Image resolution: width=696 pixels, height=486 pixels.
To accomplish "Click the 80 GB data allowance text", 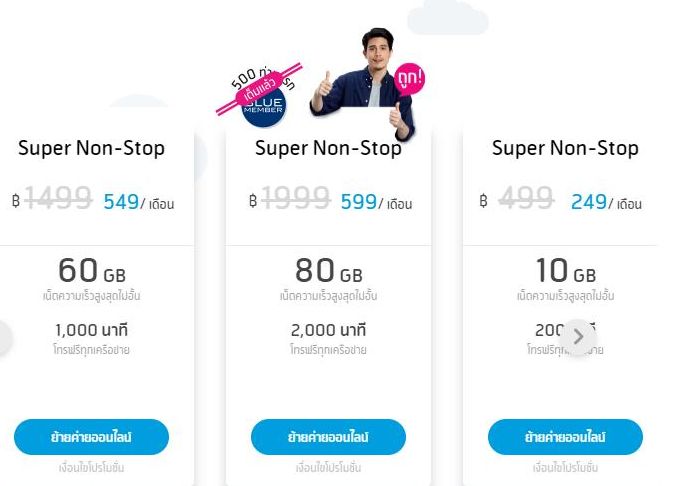I will click(x=328, y=271).
